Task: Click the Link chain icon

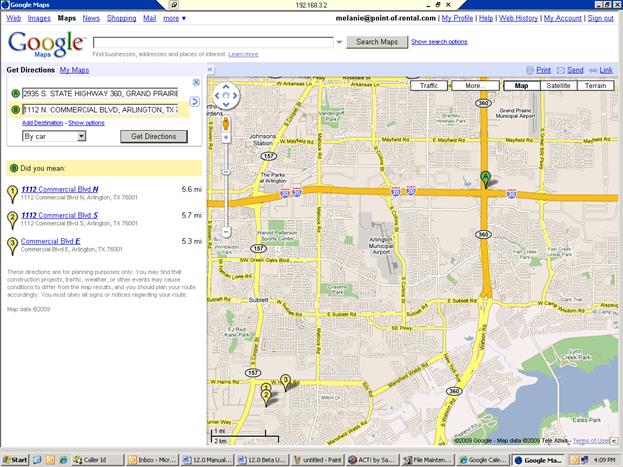Action: (593, 70)
